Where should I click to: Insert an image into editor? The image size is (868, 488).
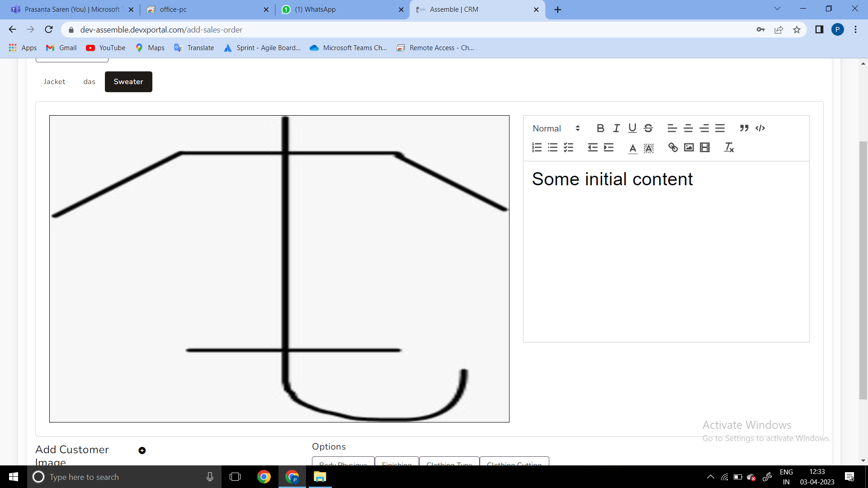click(x=689, y=148)
